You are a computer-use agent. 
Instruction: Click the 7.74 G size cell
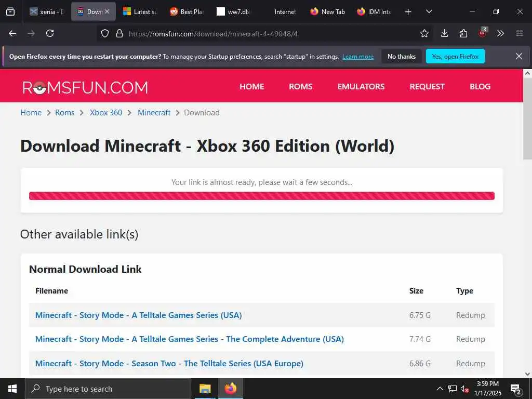(x=420, y=339)
